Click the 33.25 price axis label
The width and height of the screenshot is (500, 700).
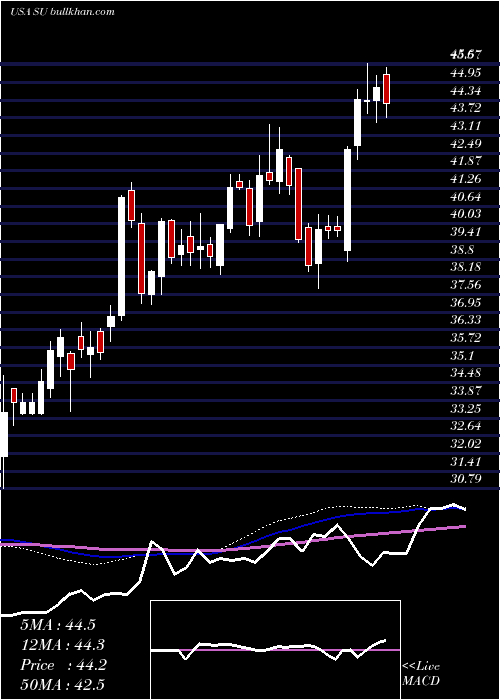pos(466,408)
